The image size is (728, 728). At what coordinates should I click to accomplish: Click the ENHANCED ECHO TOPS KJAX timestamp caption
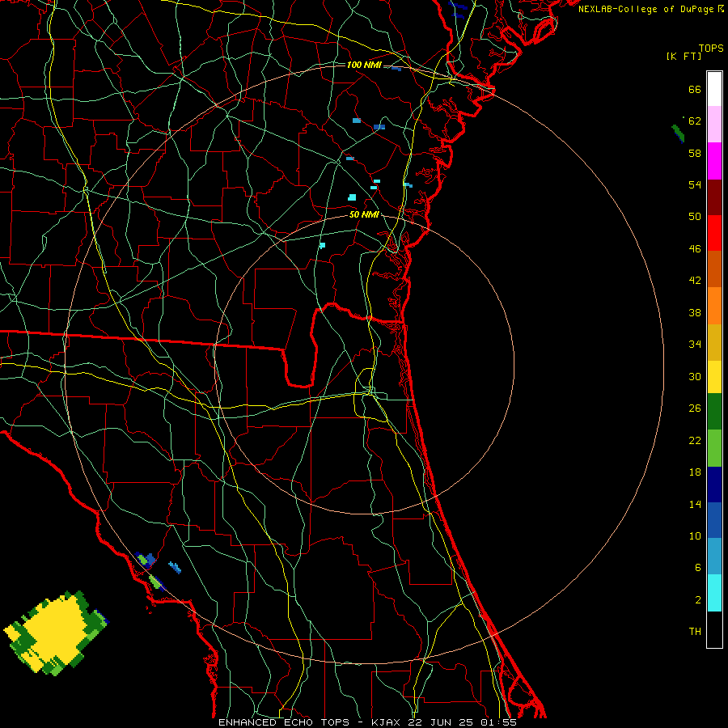[367, 722]
